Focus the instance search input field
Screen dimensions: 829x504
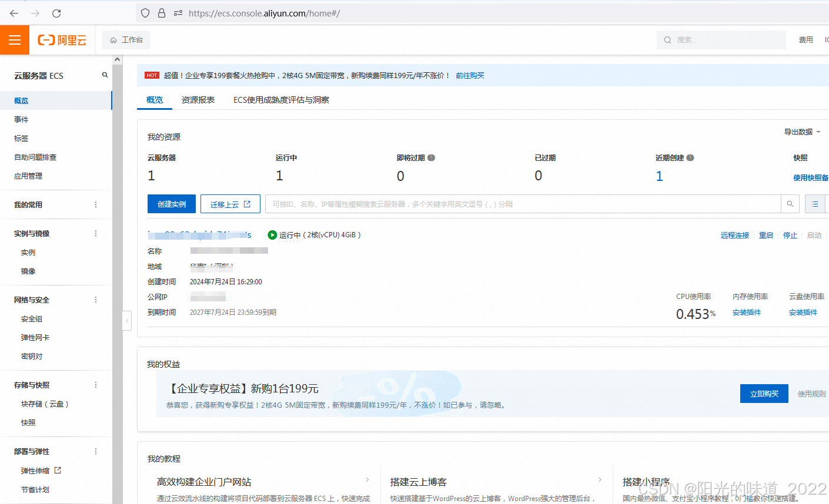pyautogui.click(x=523, y=204)
